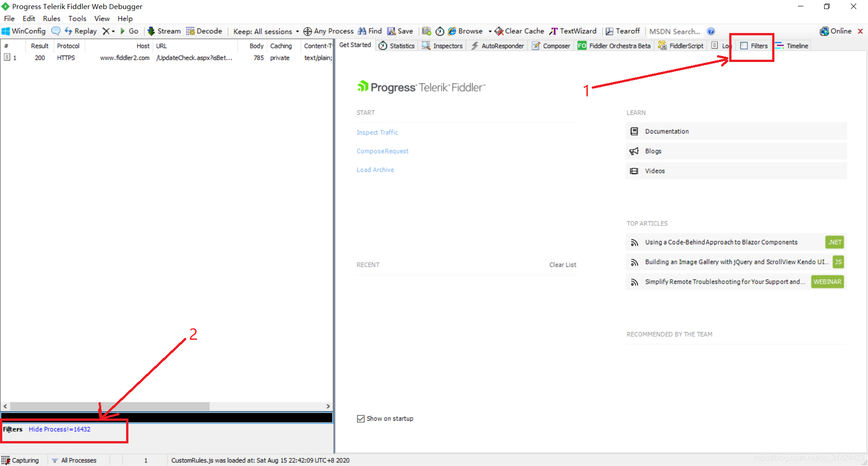
Task: Toggle the Decode option
Action: [204, 31]
